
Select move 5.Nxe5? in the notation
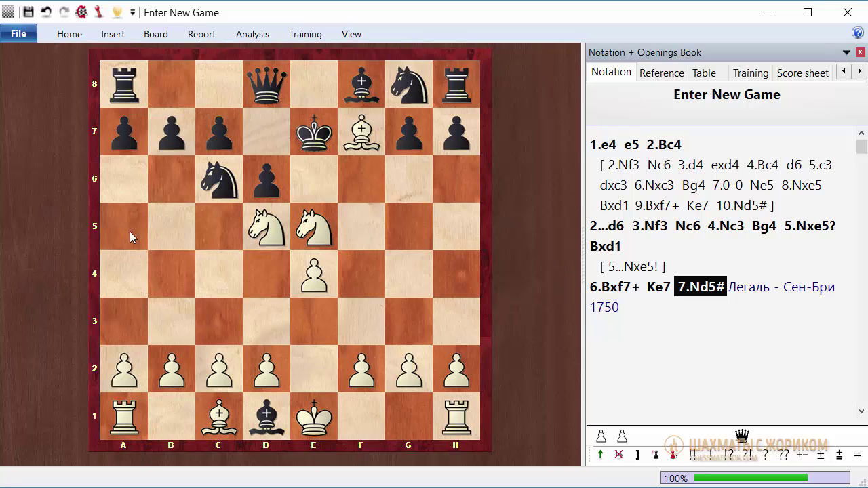(810, 226)
